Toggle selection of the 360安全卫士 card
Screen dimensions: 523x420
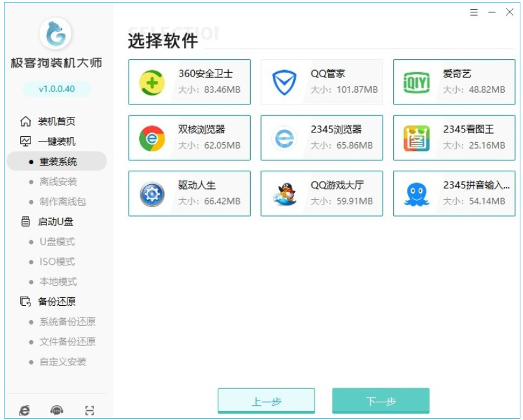point(190,82)
